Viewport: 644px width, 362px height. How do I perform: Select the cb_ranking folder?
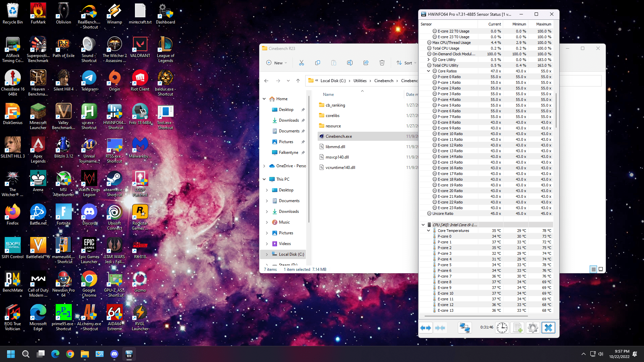click(335, 105)
